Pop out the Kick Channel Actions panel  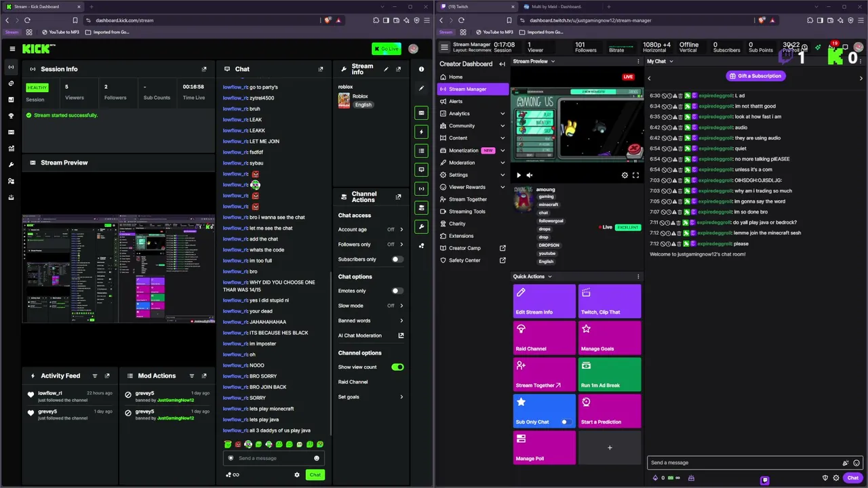coord(398,197)
